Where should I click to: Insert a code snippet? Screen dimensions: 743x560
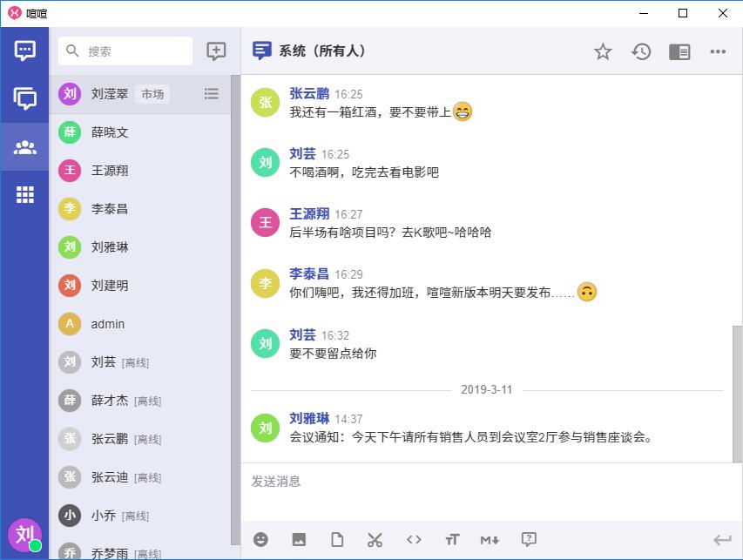(x=414, y=540)
